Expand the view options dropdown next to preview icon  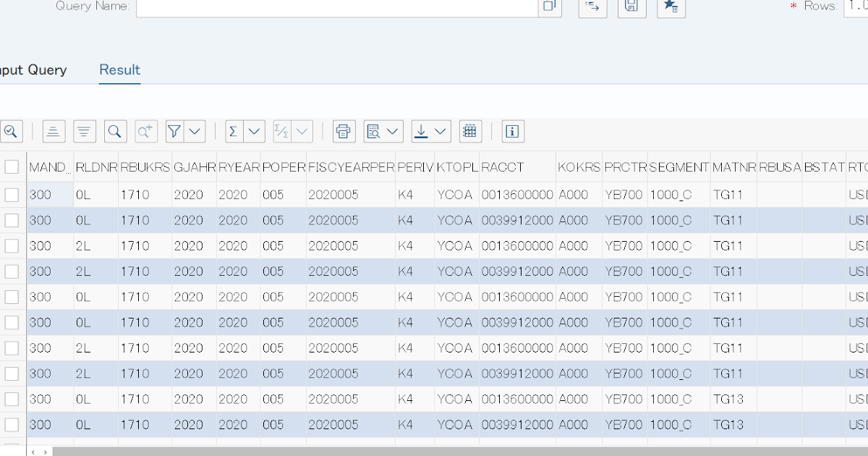394,131
